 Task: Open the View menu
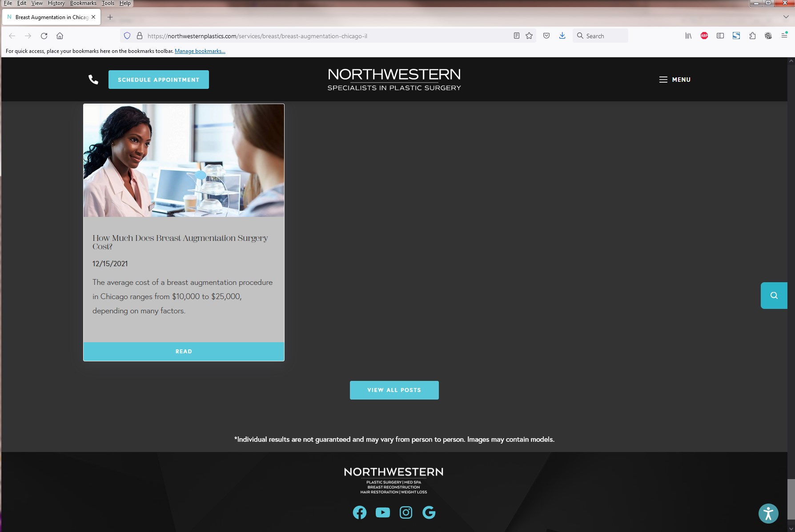click(x=37, y=3)
